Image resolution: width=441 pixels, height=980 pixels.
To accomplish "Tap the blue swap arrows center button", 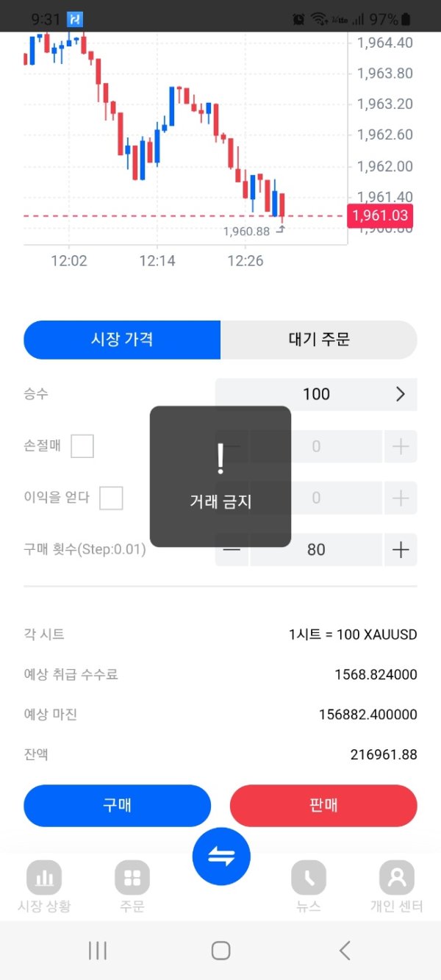I will [x=221, y=856].
